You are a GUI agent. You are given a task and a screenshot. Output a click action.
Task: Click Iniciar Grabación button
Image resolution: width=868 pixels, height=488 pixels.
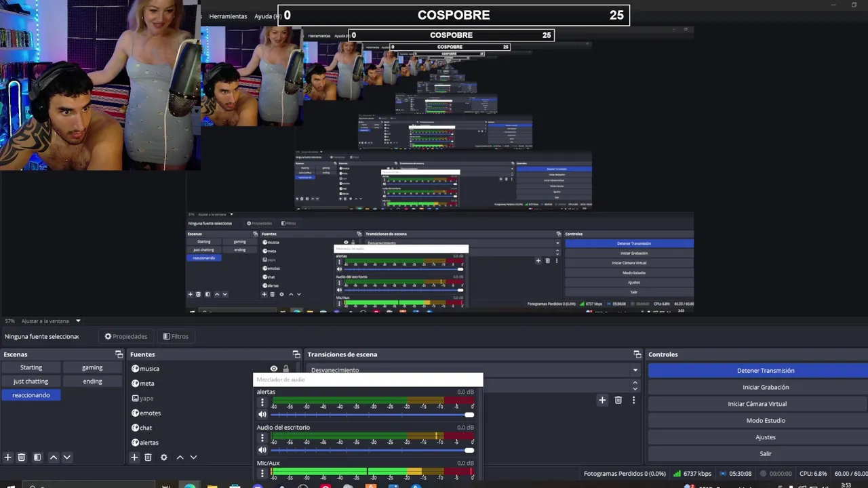click(x=758, y=387)
